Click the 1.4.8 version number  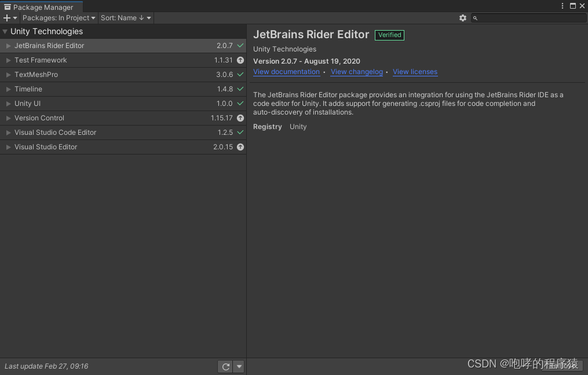(x=225, y=89)
